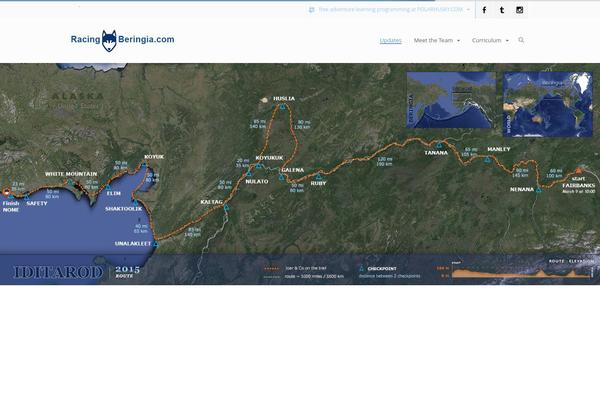Click the GALENA map label
The width and height of the screenshot is (600, 400).
pos(292,170)
